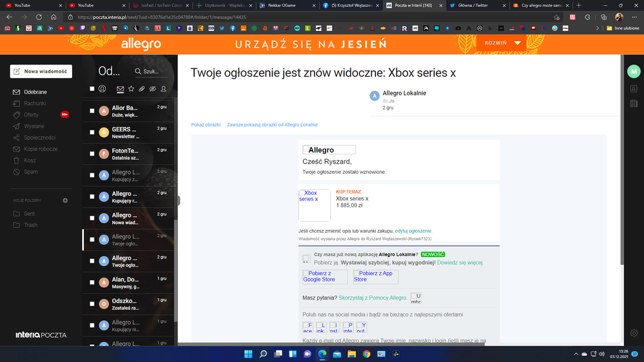Open the calendar icon in right sidebar
This screenshot has width=644, height=362.
tap(634, 104)
